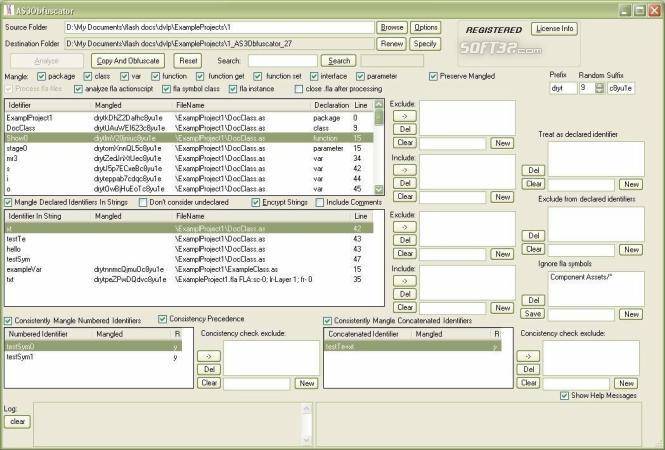Open the Options dialog

(425, 28)
